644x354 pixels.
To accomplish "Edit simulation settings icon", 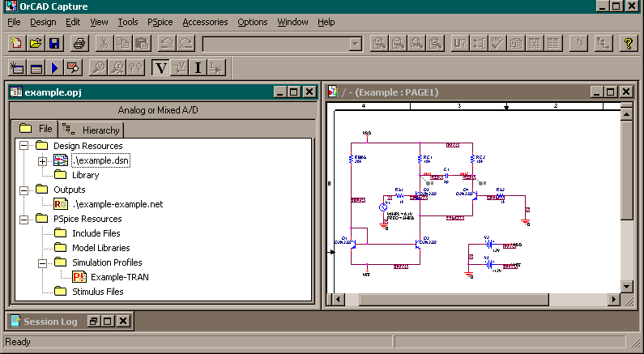I will [36, 68].
